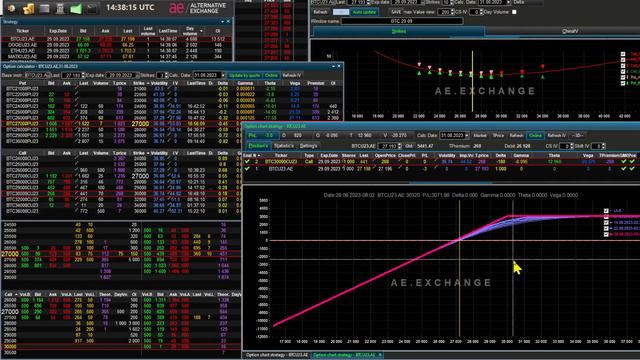Click the pin icon in Option calculator header

[x=333, y=66]
